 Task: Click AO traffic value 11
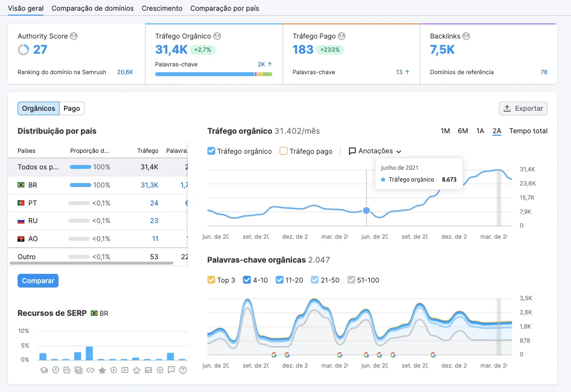point(155,239)
